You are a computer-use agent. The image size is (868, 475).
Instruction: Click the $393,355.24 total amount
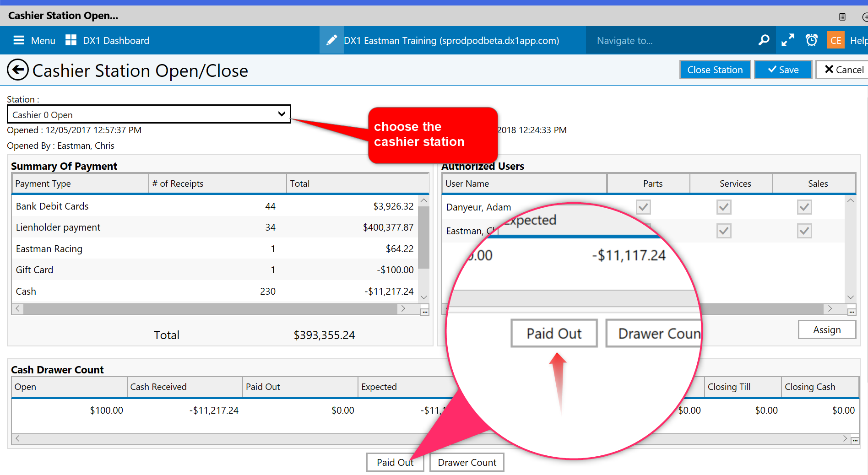pos(324,335)
